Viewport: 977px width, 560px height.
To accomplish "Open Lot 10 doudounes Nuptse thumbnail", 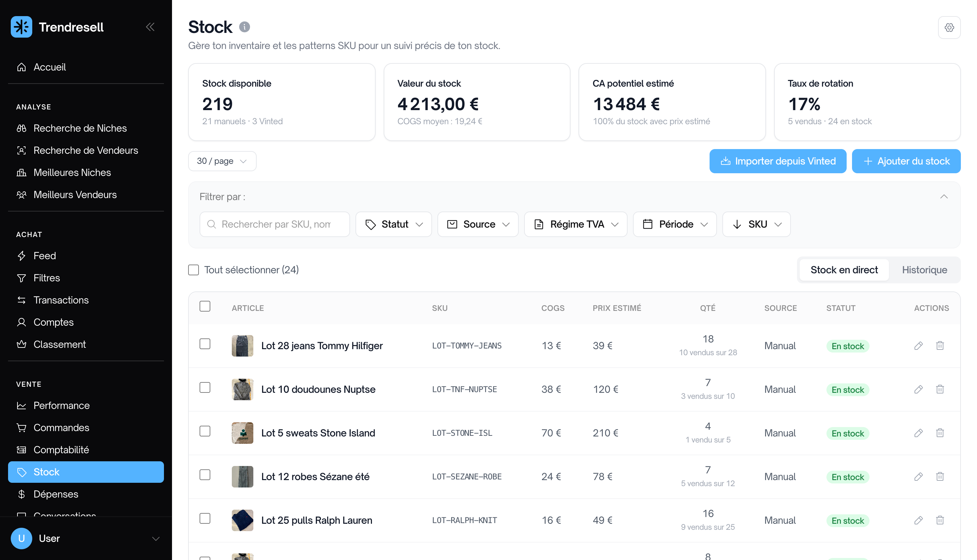I will click(x=243, y=389).
